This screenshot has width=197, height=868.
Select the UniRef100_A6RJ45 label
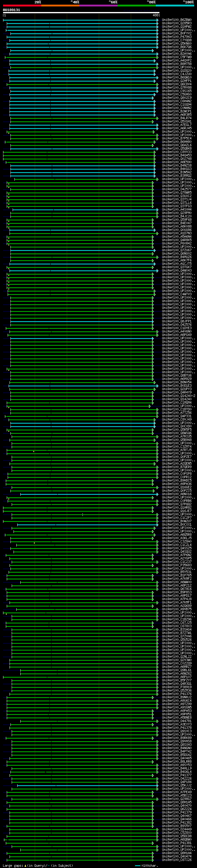click(x=176, y=128)
